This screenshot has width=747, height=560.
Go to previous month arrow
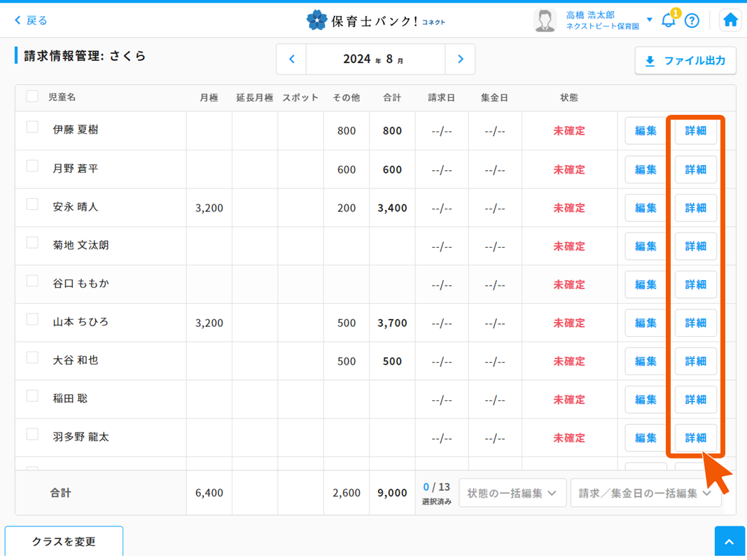[x=292, y=59]
